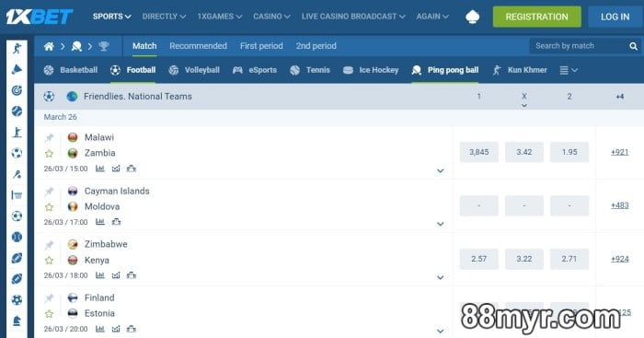Open graph icon for Zimbabwe vs Kenya
Image resolution: width=644 pixels, height=338 pixels.
pos(116,275)
